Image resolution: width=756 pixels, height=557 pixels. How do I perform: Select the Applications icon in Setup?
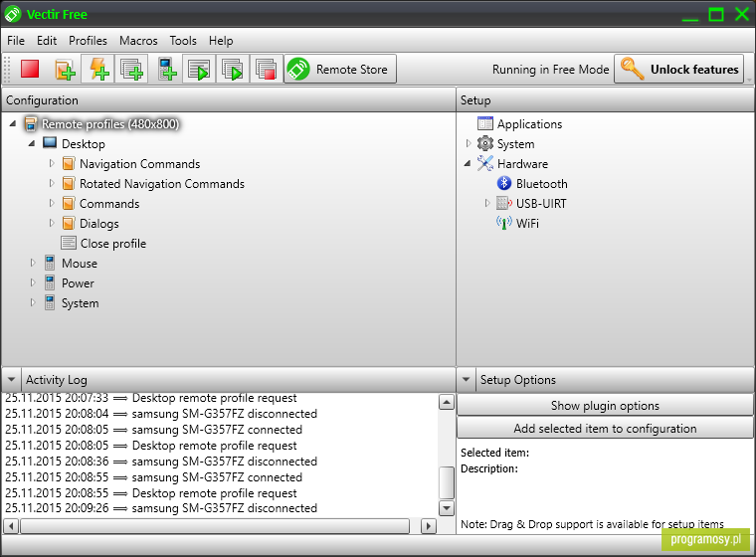[485, 123]
